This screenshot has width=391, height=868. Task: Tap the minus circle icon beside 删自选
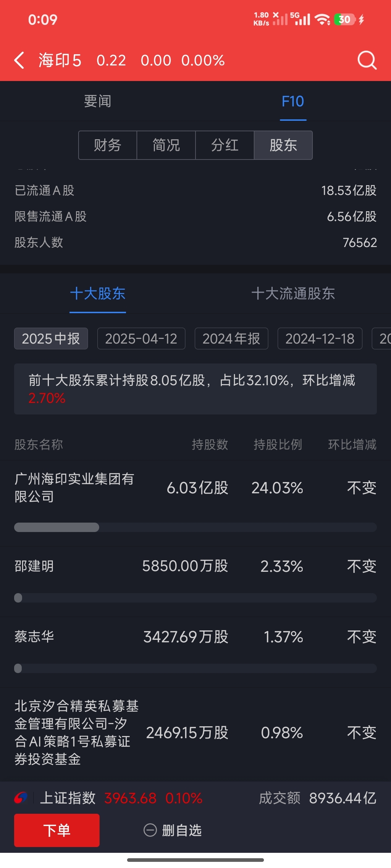pyautogui.click(x=150, y=830)
